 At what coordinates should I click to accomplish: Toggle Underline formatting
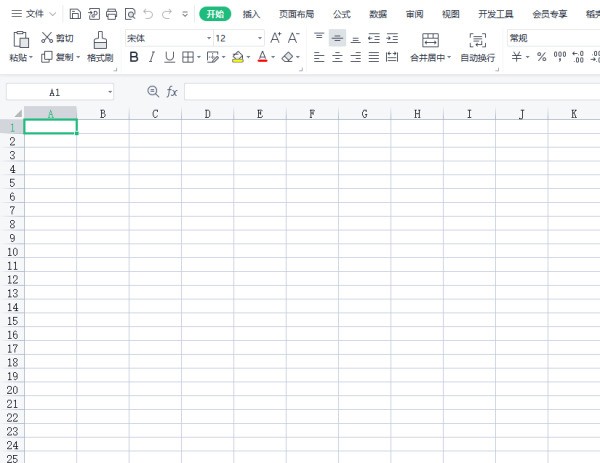pyautogui.click(x=170, y=57)
